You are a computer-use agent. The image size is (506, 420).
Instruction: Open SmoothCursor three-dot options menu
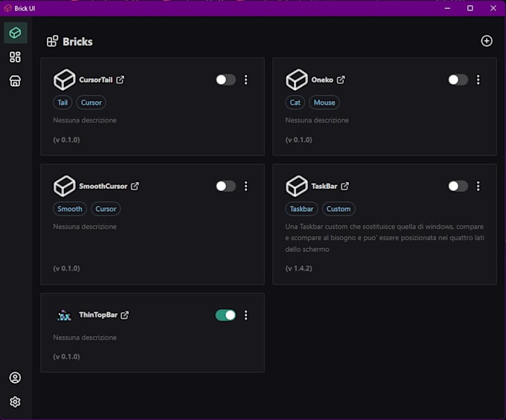click(246, 186)
